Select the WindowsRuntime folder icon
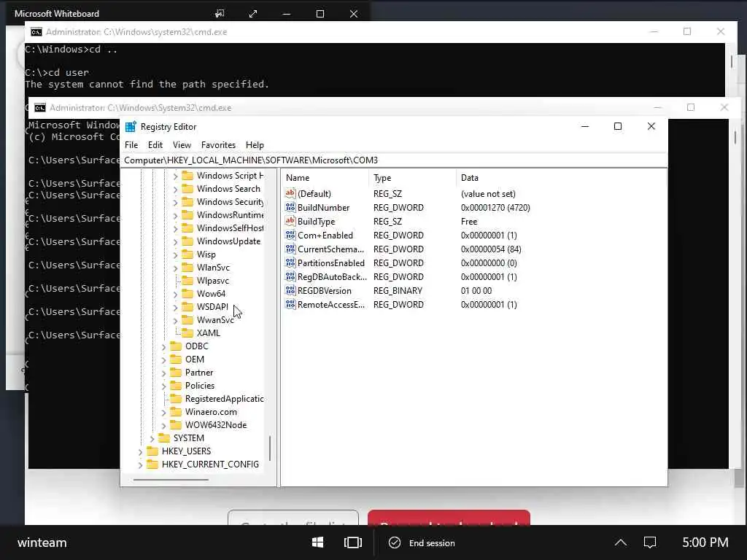 [x=187, y=215]
